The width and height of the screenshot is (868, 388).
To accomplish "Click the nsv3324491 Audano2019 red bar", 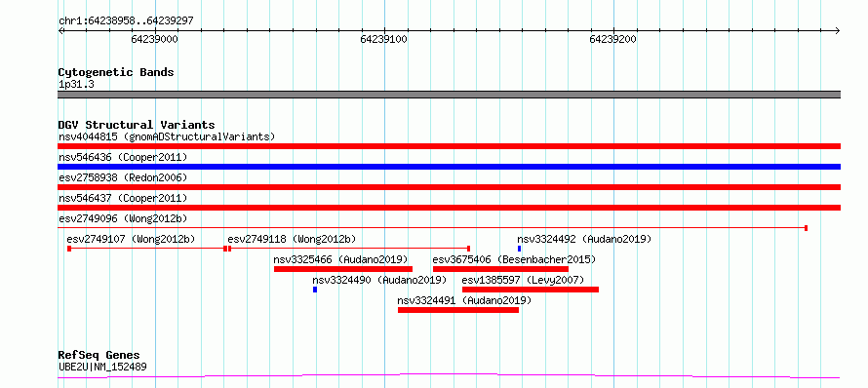I will click(458, 310).
